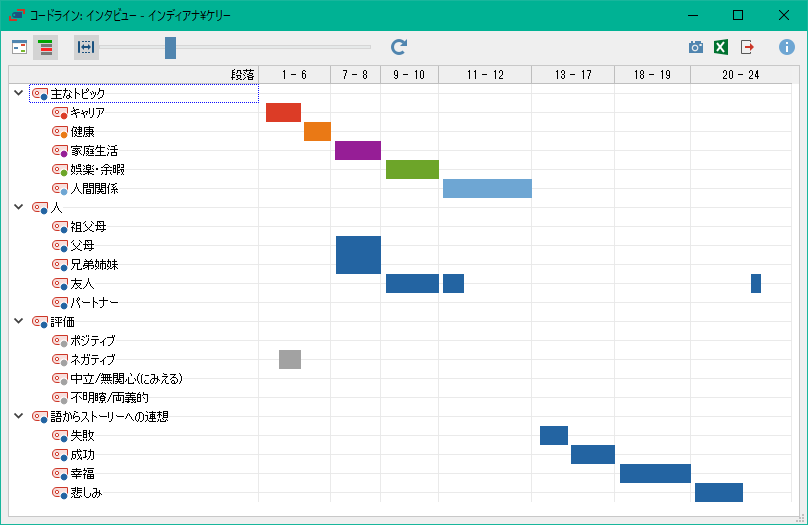Toggle the colored stacked-bars display icon

pos(45,47)
